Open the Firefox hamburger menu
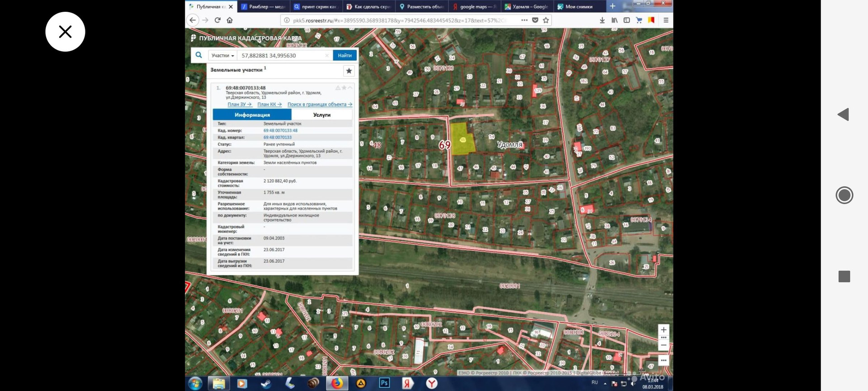The width and height of the screenshot is (868, 391). (x=665, y=20)
